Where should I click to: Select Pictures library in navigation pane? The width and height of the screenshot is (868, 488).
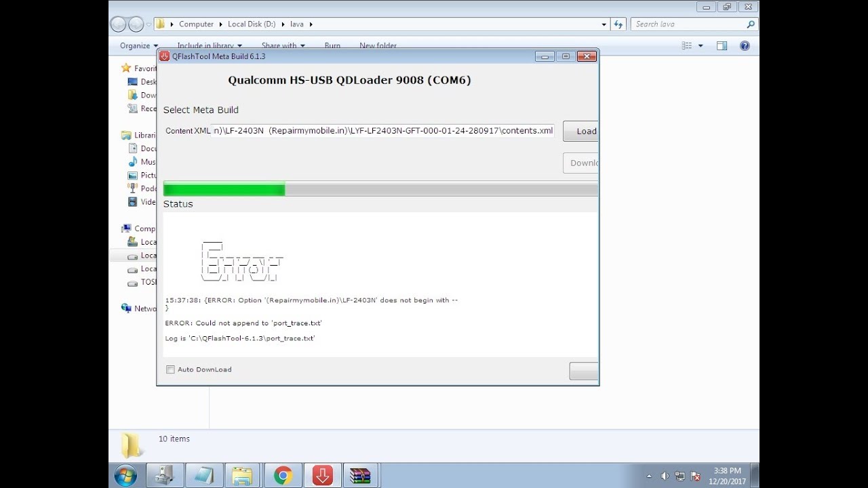point(142,175)
